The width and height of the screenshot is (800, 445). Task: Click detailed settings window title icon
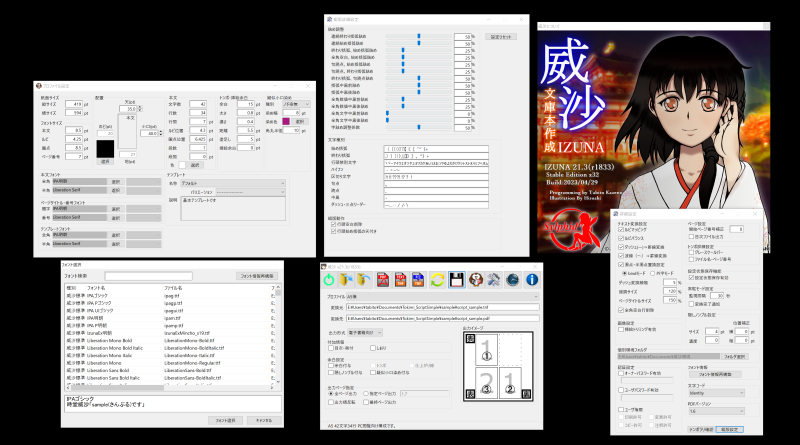(616, 214)
